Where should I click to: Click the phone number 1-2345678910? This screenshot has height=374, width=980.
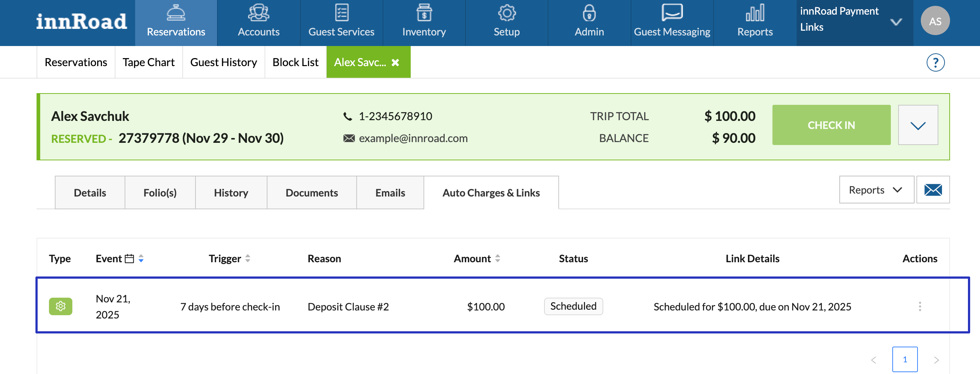click(395, 116)
